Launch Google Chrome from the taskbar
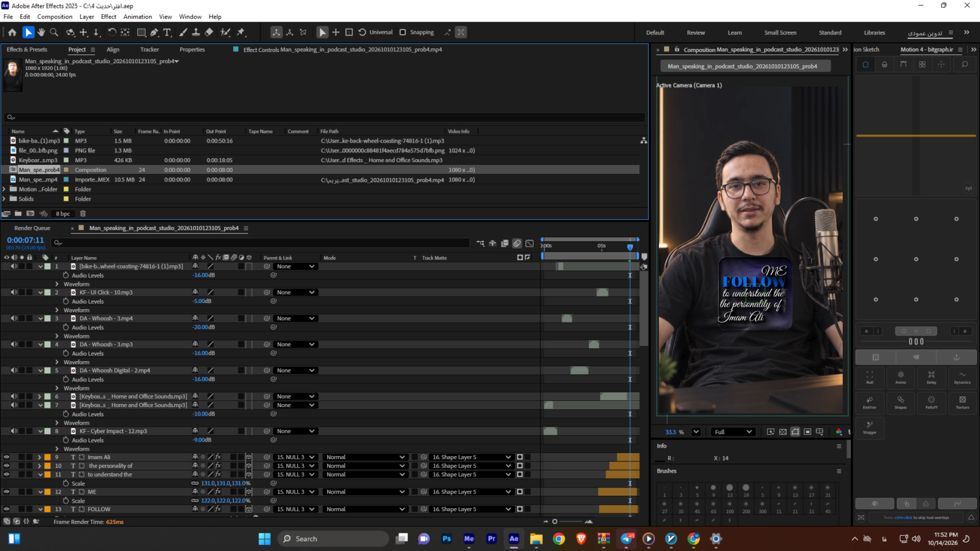The height and width of the screenshot is (551, 980). [x=559, y=539]
